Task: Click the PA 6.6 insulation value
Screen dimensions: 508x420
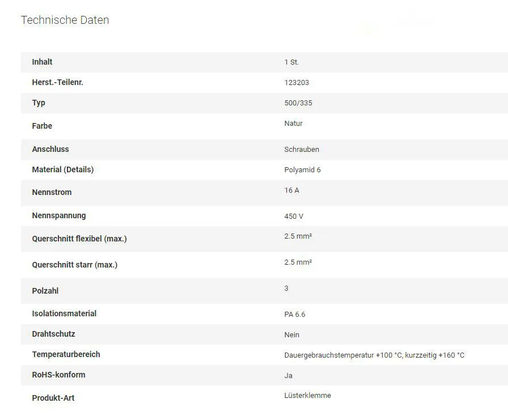Action: click(295, 315)
